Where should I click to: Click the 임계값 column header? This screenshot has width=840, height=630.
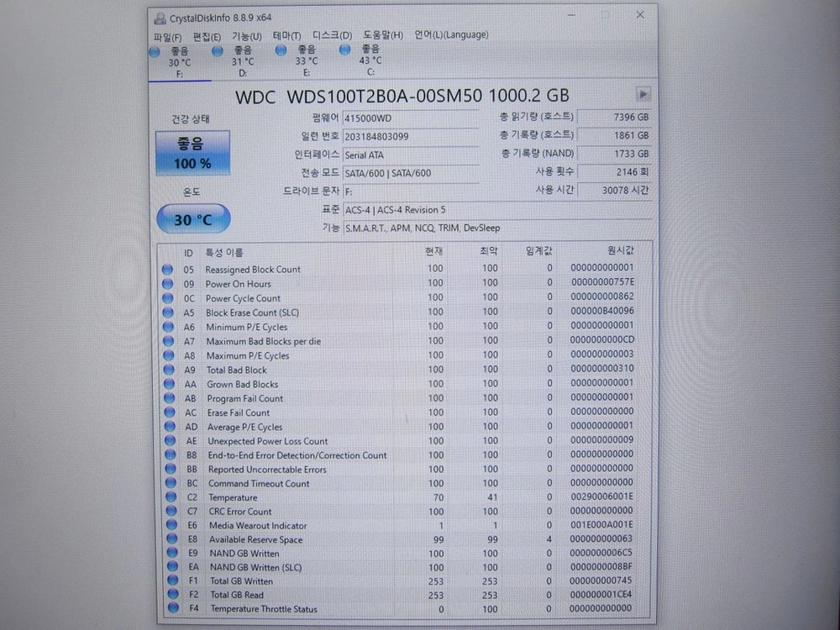pos(538,250)
